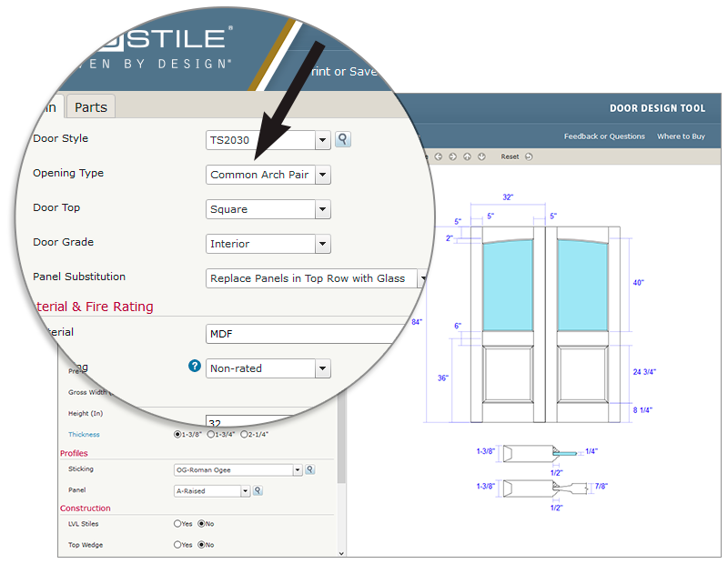Open the Door Top Square dropdown
This screenshot has height=564, width=728.
[322, 209]
